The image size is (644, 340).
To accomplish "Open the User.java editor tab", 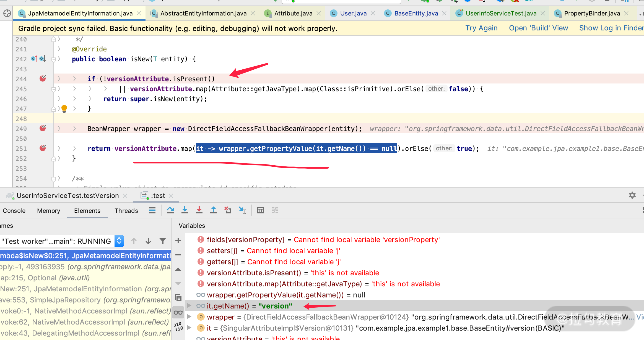I will [x=353, y=13].
